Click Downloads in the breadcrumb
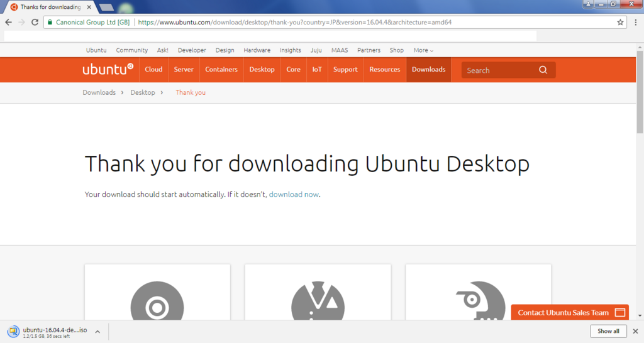 point(99,92)
